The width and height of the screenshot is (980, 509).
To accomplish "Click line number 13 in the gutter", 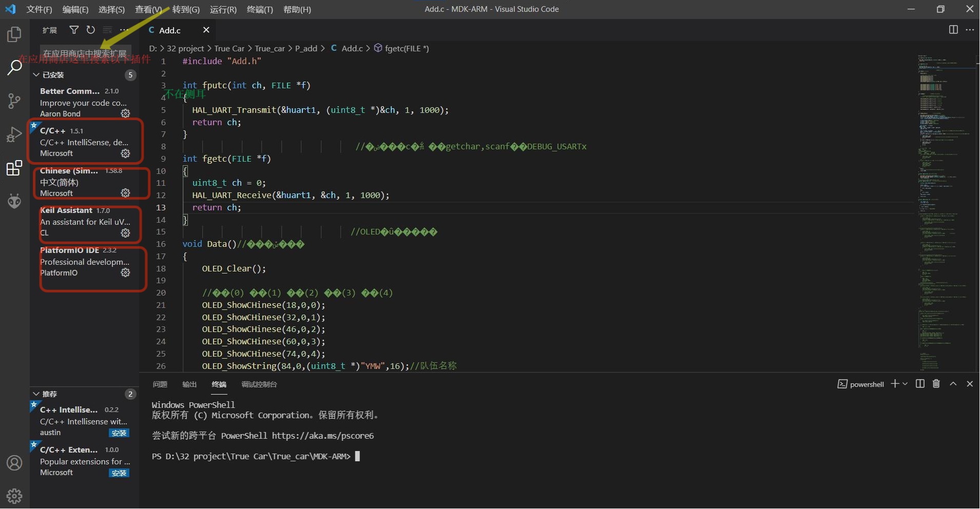I will point(161,207).
